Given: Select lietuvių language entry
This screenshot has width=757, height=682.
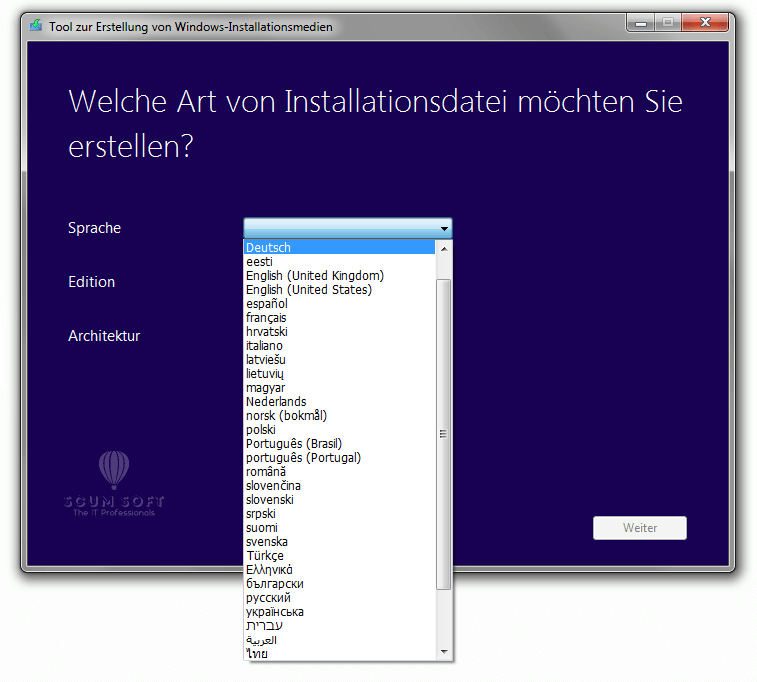Looking at the screenshot, I should point(339,374).
